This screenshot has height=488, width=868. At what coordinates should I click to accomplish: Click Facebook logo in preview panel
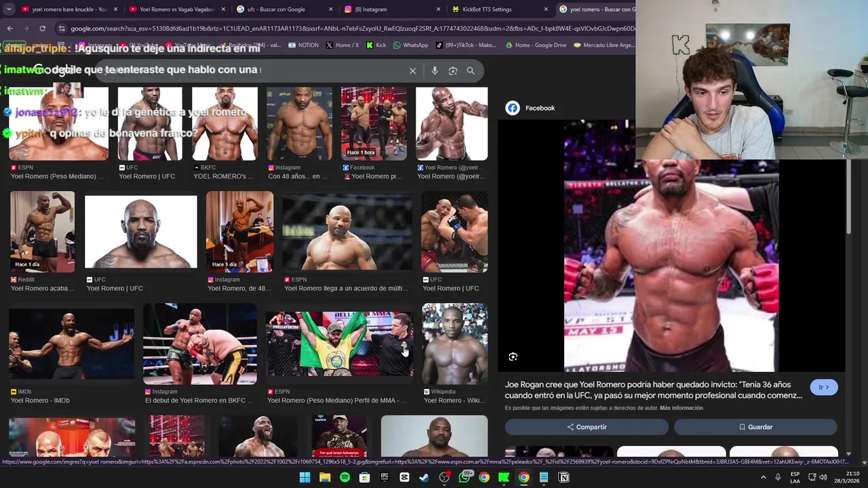[x=513, y=108]
